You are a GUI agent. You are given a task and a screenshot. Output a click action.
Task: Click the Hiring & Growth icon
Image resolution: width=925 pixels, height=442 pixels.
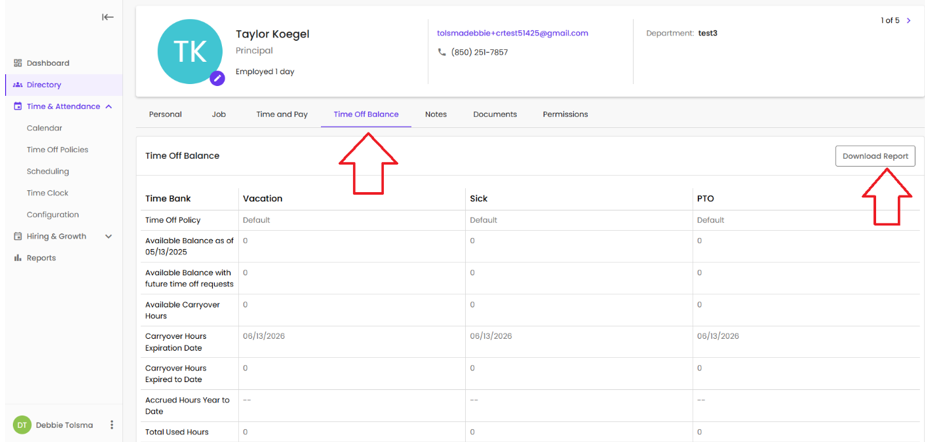(x=18, y=237)
